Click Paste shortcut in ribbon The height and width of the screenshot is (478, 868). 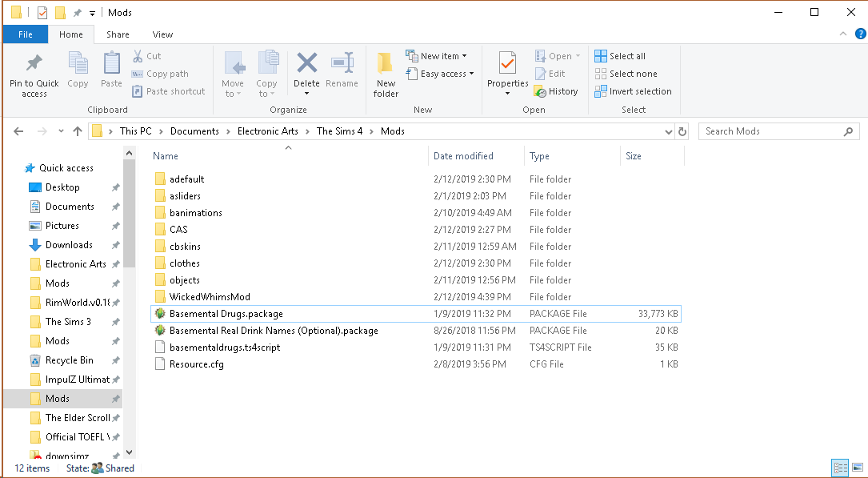point(168,91)
